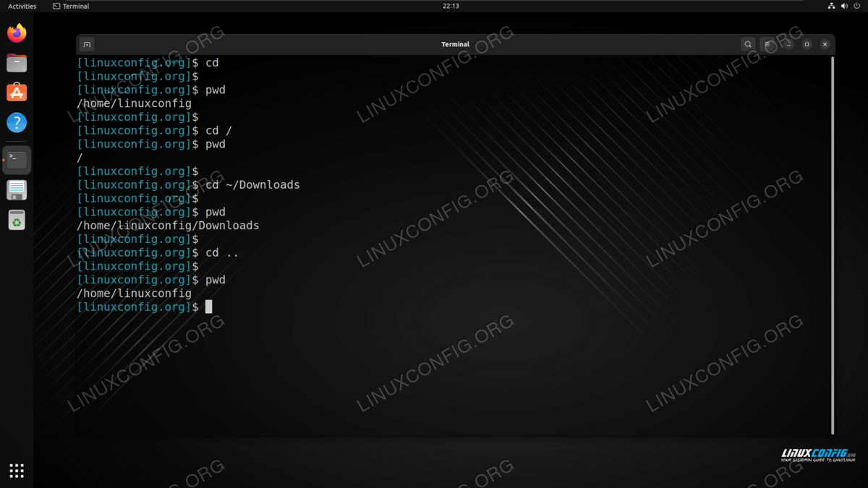Close the Terminal window
The image size is (868, 488).
[x=825, y=44]
